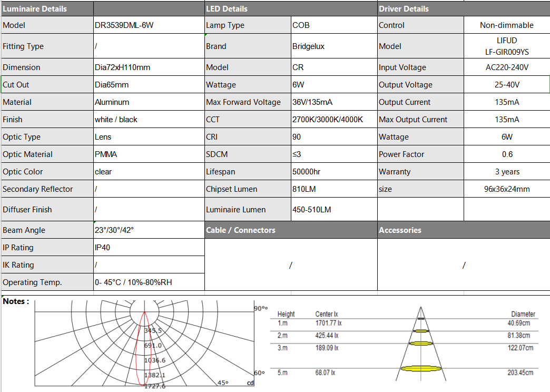Click the 3 years warranty cell
The image size is (550, 392).
tap(507, 172)
